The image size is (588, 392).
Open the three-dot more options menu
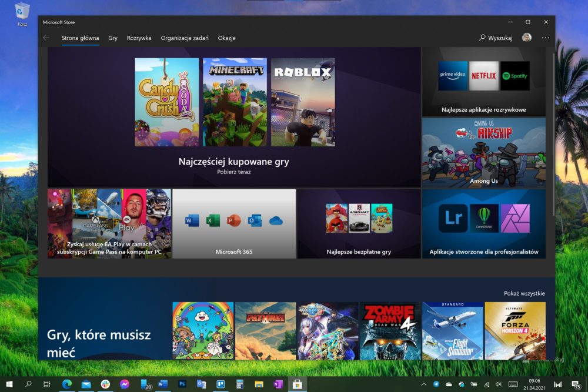pos(546,38)
